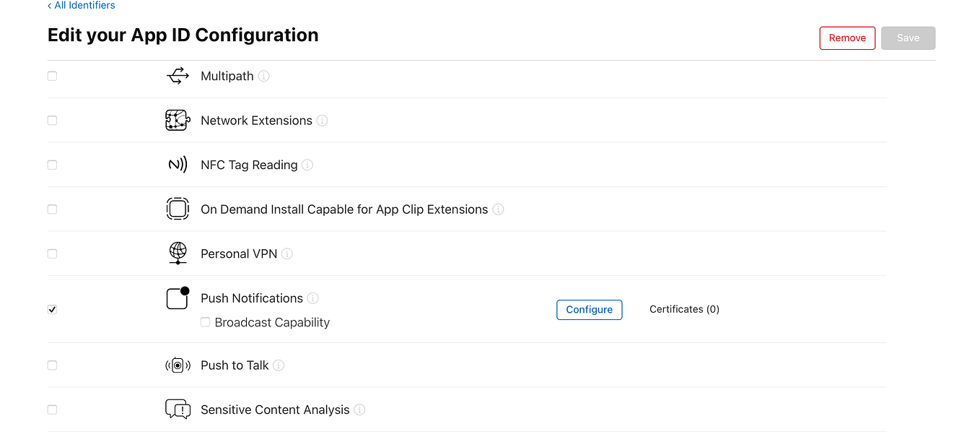This screenshot has height=442, width=980.
Task: Enable the Multipath checkbox
Action: pos(52,76)
